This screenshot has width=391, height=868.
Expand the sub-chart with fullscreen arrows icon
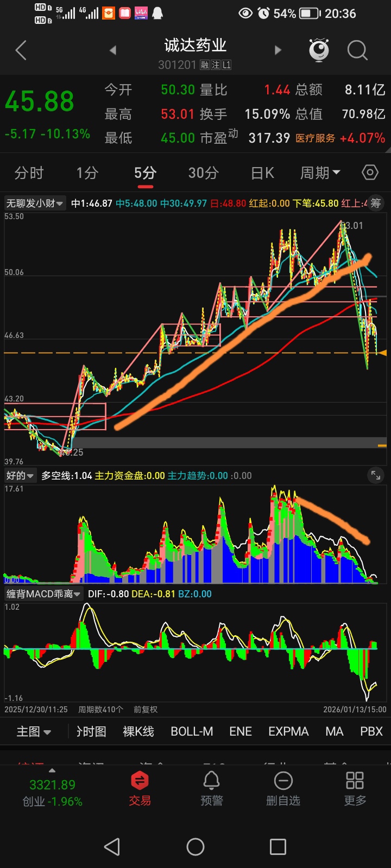pos(376,475)
